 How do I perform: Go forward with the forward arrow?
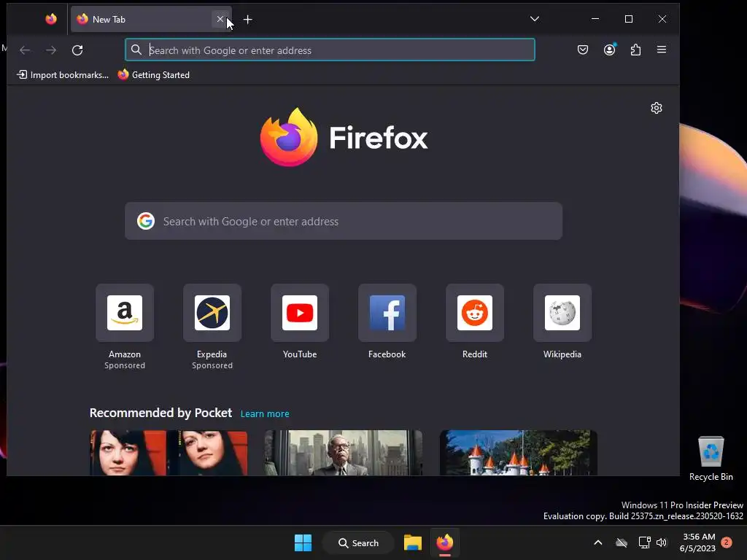tap(51, 50)
